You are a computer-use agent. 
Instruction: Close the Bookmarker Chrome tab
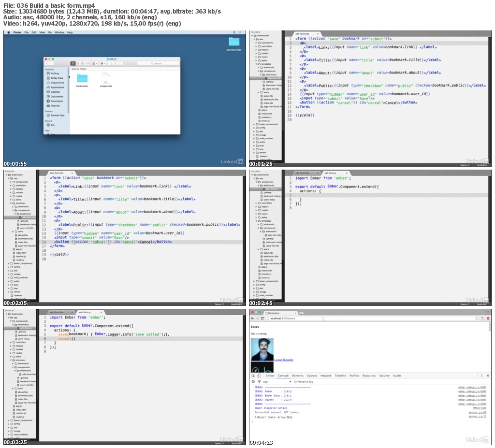296,313
